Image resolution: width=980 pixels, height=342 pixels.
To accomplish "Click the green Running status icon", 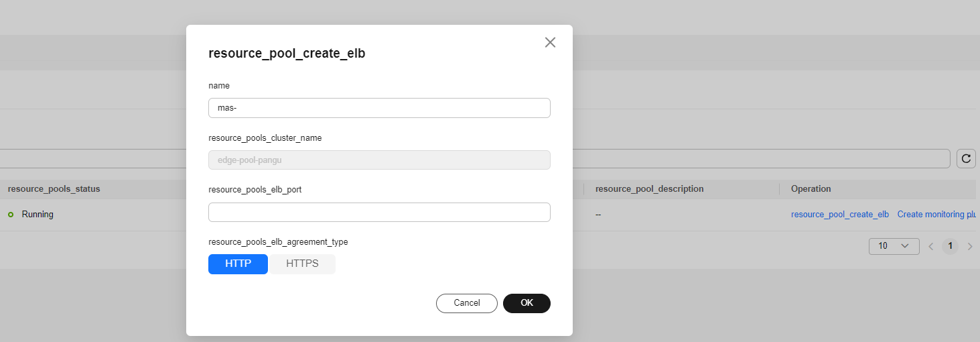I will pyautogui.click(x=11, y=215).
